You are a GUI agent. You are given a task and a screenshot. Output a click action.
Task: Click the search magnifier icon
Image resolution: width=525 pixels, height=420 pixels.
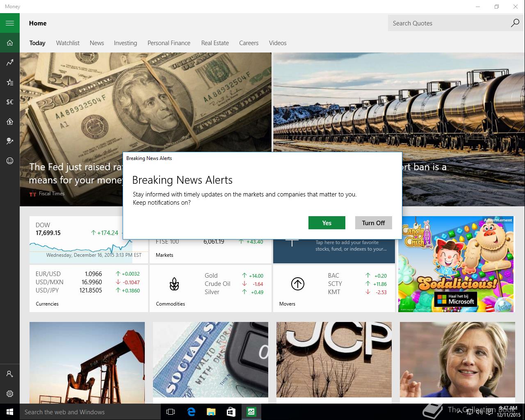(515, 23)
